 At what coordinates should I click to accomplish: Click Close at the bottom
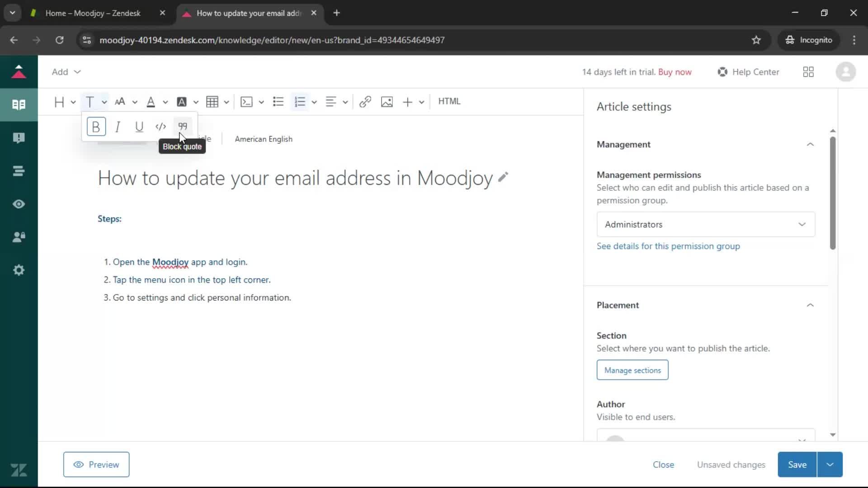(663, 465)
